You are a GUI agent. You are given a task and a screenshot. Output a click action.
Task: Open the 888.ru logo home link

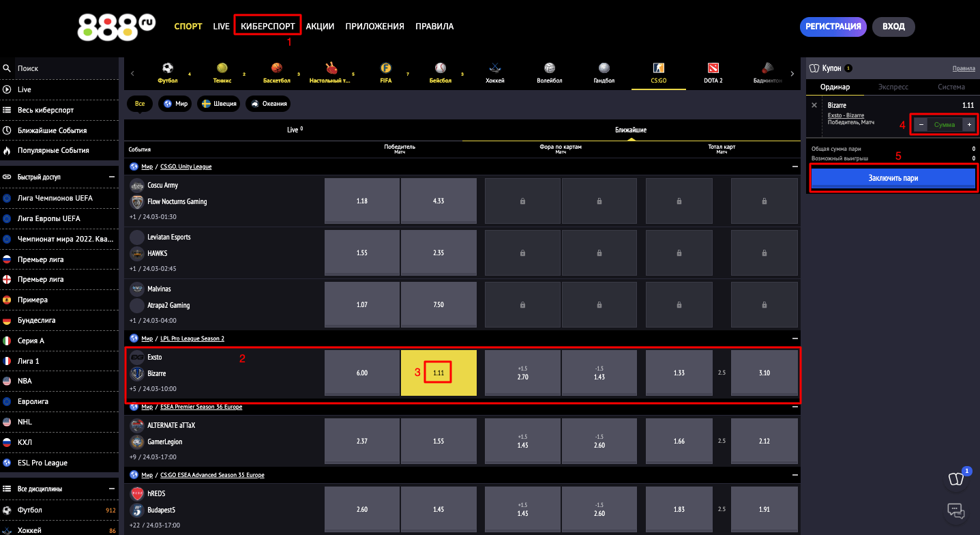pos(117,27)
